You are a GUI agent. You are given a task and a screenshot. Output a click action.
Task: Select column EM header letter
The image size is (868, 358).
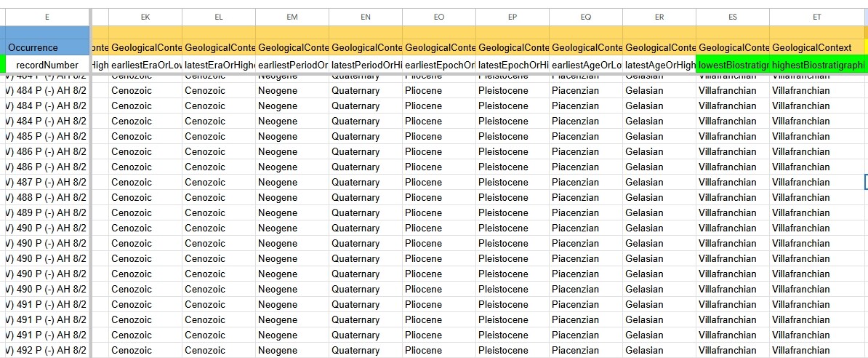(292, 16)
